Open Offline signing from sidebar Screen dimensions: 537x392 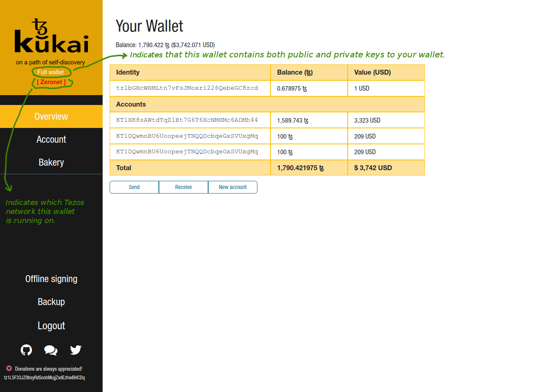(51, 279)
